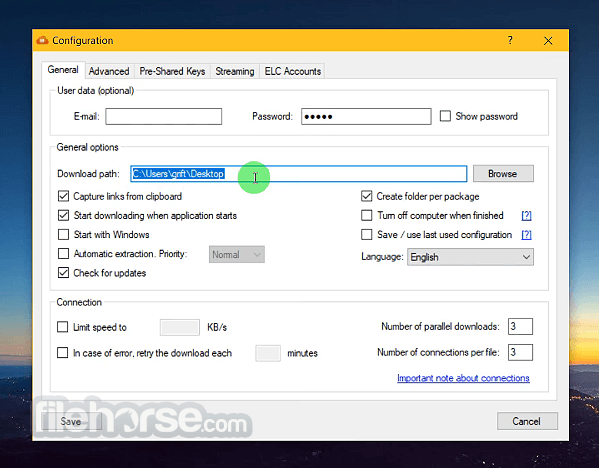
Task: Enable Show password checkbox
Action: coord(445,116)
